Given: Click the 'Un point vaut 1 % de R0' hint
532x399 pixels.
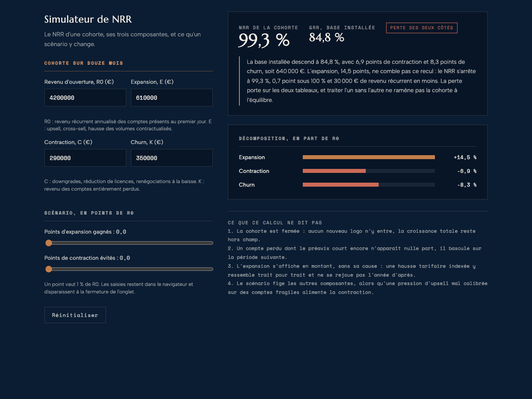Looking at the screenshot, I should [x=119, y=288].
